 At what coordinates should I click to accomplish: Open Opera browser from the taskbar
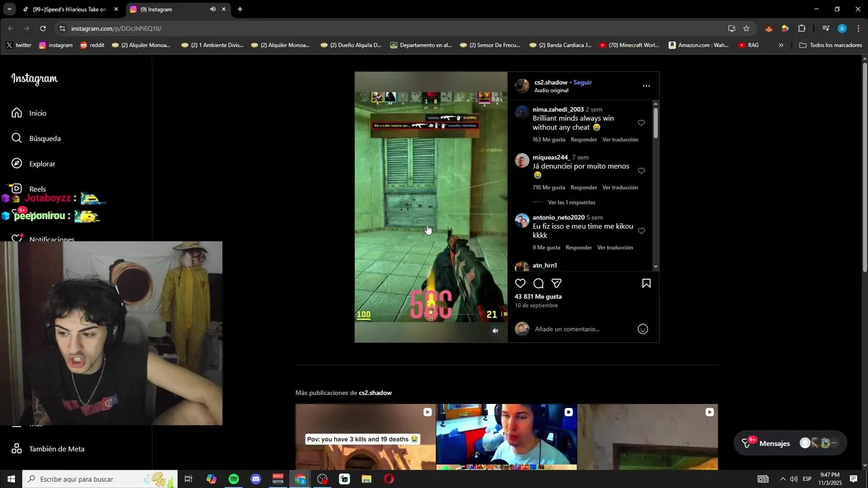(x=389, y=479)
